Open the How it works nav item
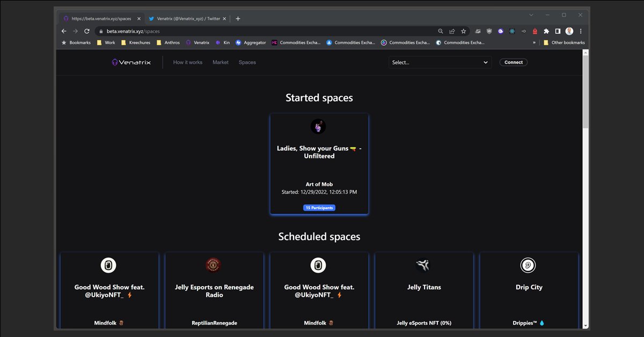 [188, 62]
